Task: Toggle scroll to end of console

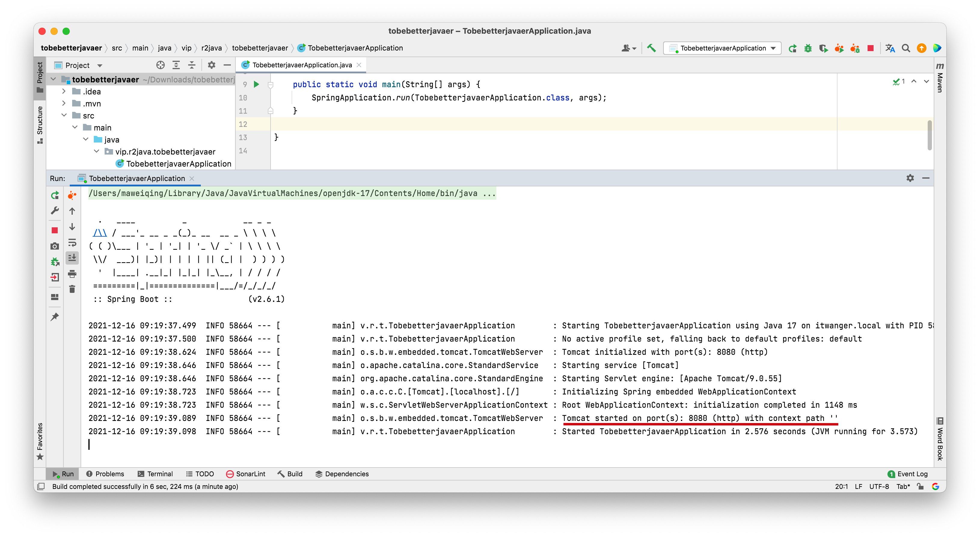Action: click(72, 258)
